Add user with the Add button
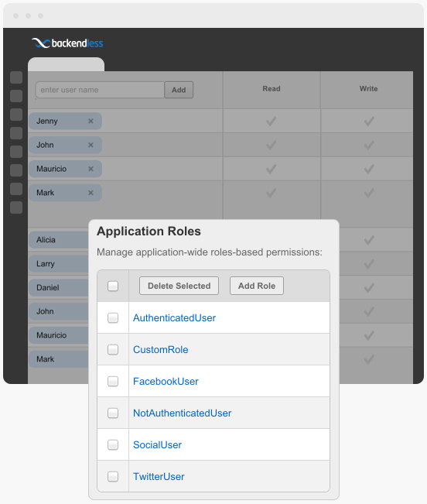Screen dimensions: 427x504 point(179,90)
